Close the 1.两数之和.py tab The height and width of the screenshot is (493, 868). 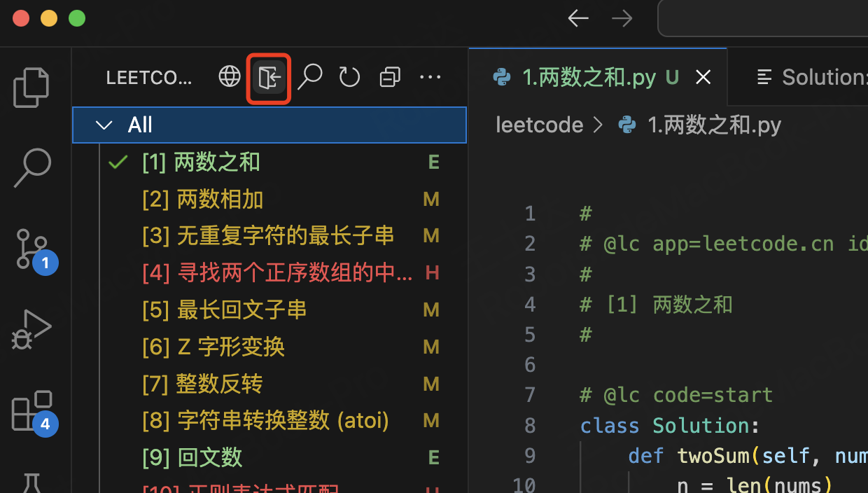[x=703, y=77]
